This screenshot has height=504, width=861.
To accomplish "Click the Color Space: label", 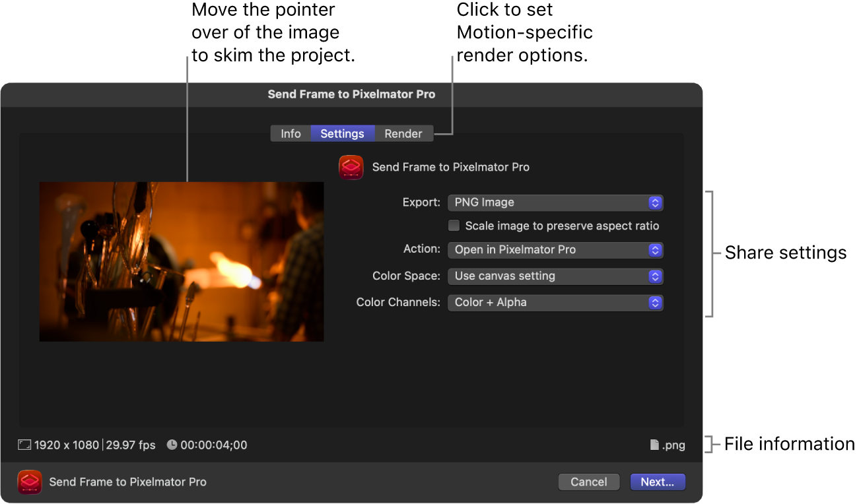I will pyautogui.click(x=406, y=276).
